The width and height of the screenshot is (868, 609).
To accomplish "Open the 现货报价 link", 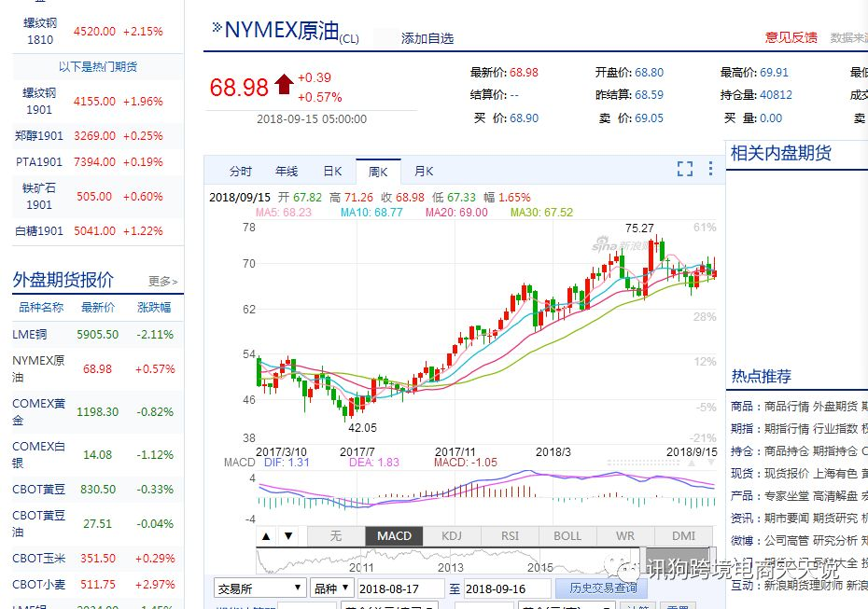I will click(787, 474).
